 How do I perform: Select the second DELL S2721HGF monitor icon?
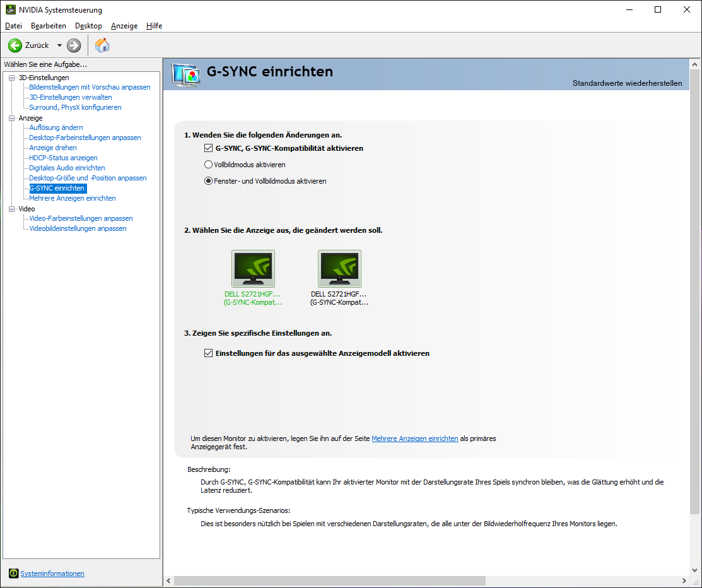[339, 269]
